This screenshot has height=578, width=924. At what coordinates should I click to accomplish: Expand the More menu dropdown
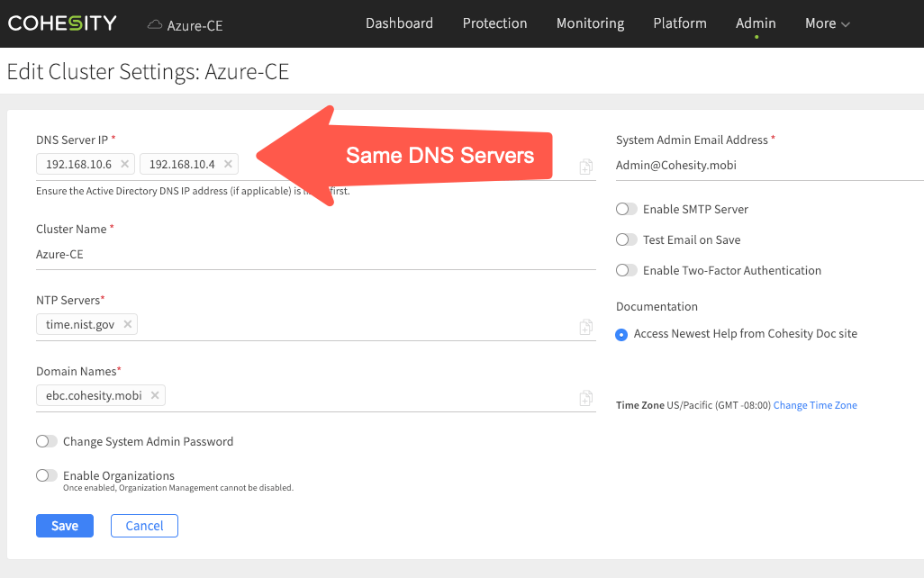pyautogui.click(x=827, y=23)
